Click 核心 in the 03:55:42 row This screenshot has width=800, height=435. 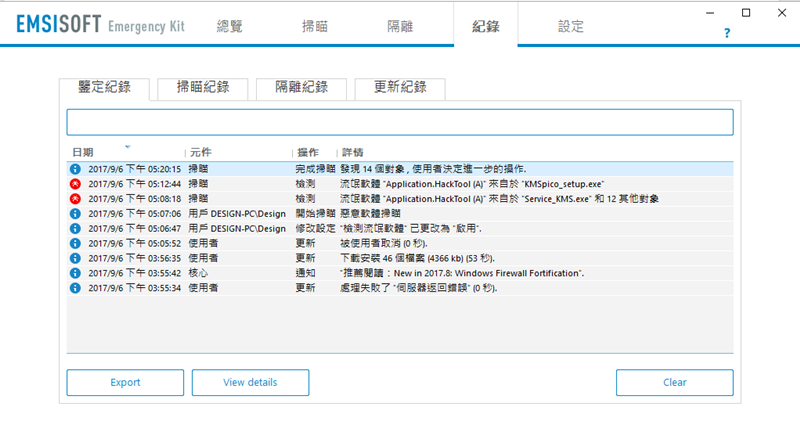[198, 273]
